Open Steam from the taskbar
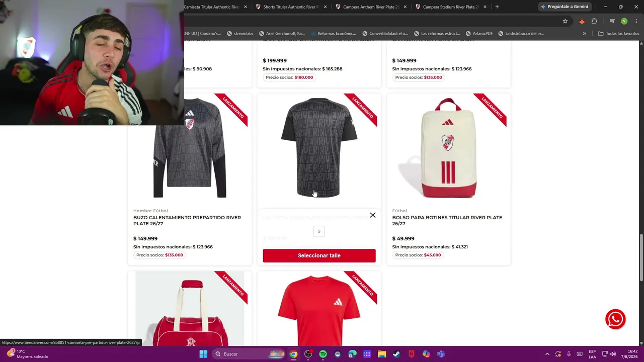This screenshot has height=362, width=644. 396,354
